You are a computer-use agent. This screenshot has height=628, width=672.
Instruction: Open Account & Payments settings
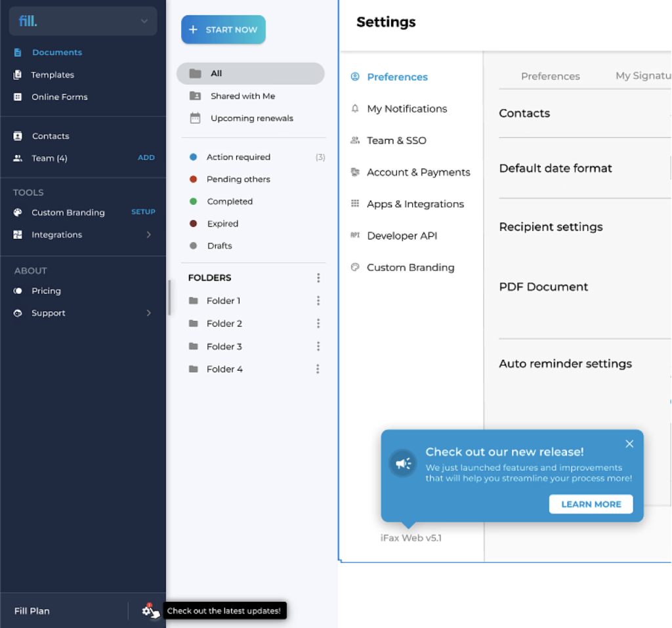(418, 173)
